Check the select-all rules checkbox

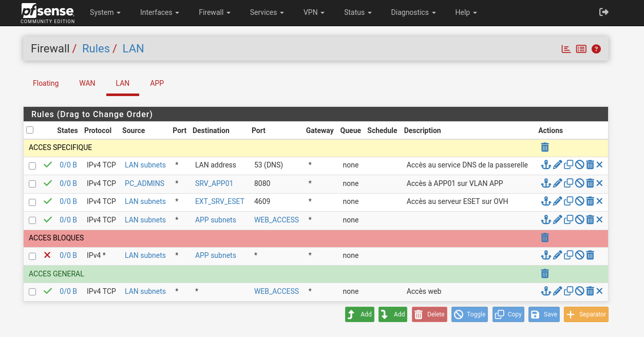[30, 130]
